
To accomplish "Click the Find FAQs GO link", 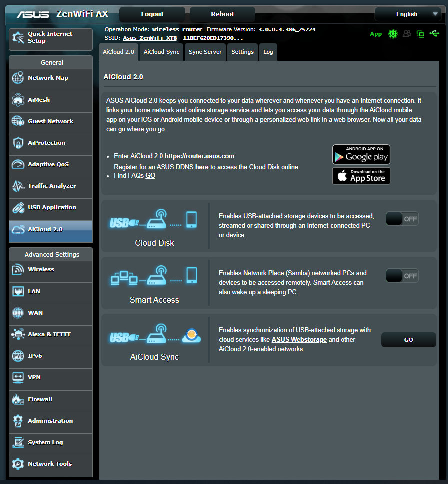I will [x=150, y=175].
